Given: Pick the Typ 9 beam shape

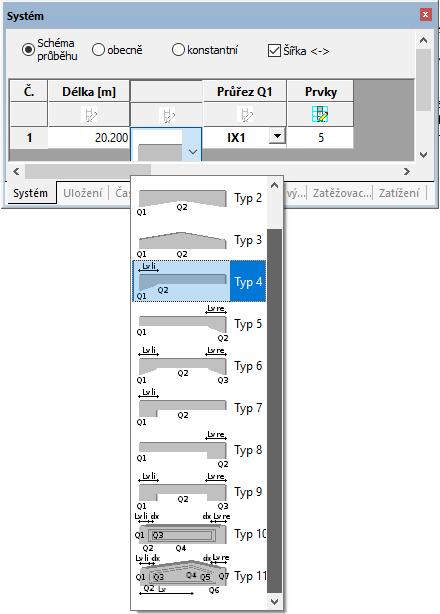Looking at the screenshot, I should click(200, 491).
